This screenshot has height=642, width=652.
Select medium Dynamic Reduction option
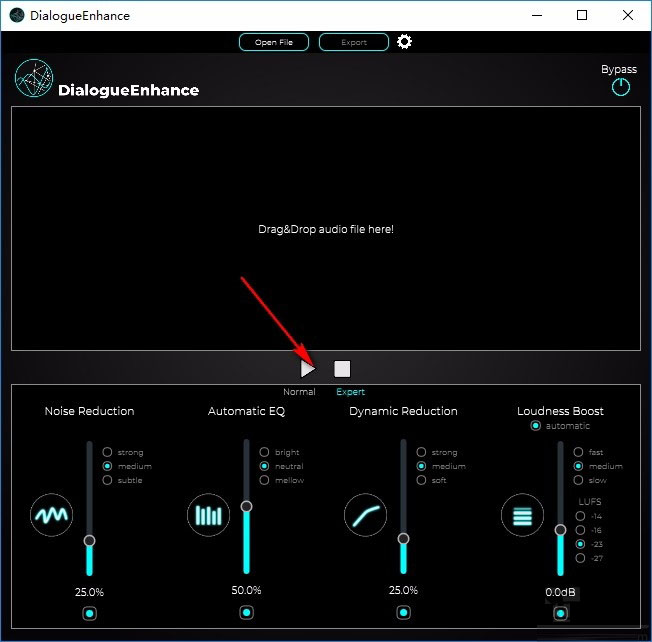[421, 466]
